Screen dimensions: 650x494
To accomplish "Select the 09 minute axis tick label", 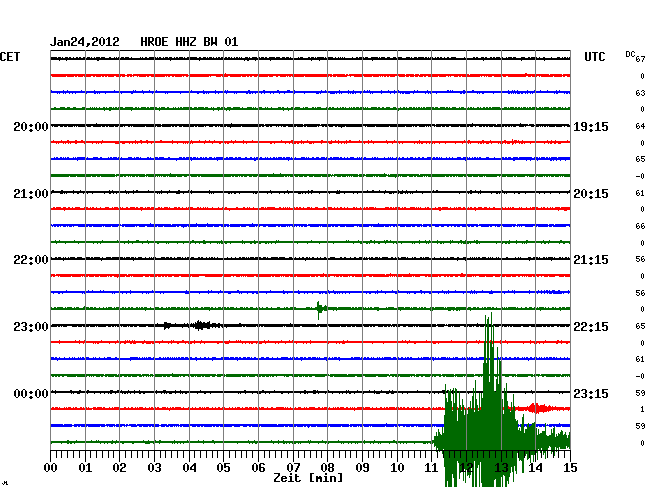I will point(362,467).
